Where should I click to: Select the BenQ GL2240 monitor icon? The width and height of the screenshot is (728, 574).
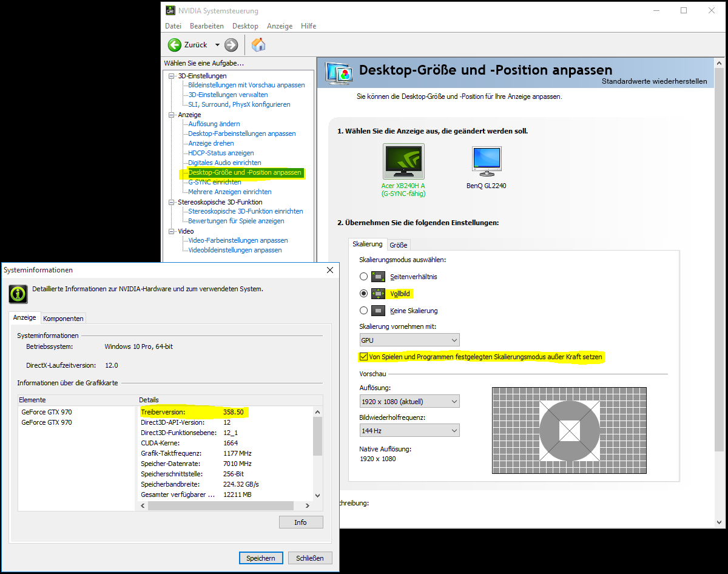click(487, 161)
